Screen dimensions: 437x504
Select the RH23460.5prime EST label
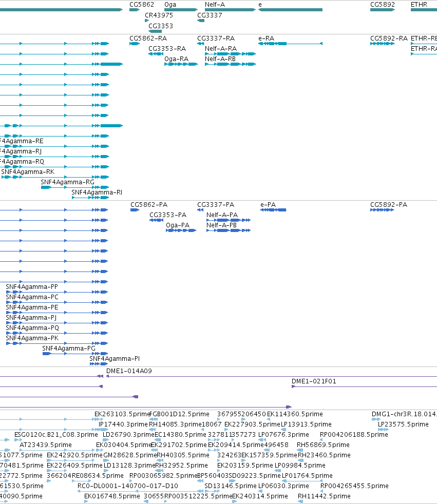pos(324,455)
